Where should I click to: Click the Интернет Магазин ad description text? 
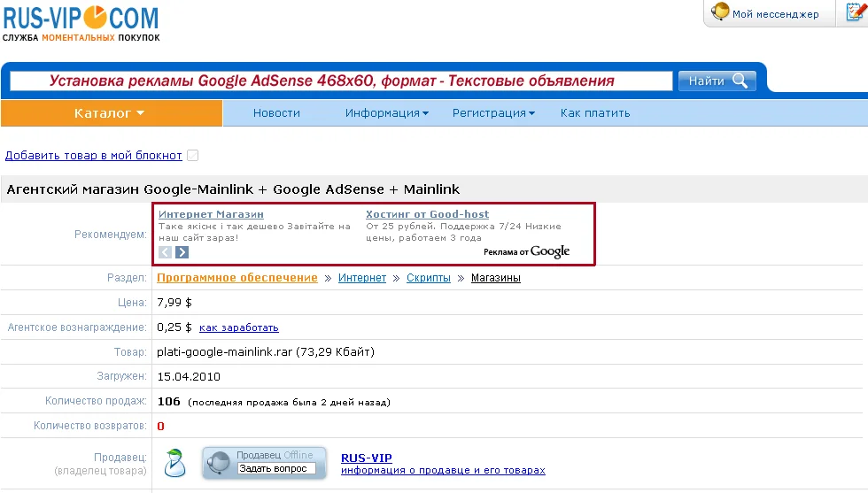(255, 232)
